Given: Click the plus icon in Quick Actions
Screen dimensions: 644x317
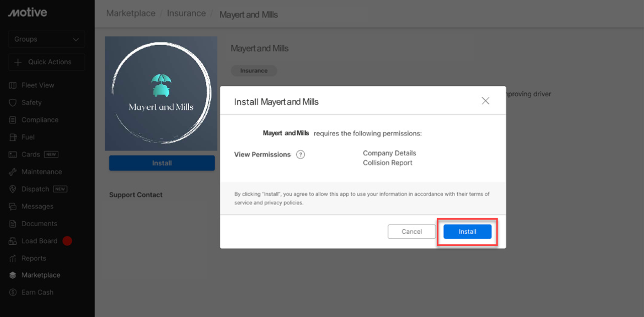Looking at the screenshot, I should click(18, 62).
